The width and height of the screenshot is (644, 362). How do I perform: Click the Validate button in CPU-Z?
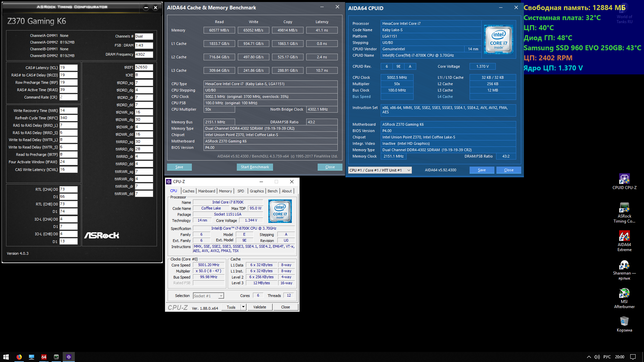point(259,307)
